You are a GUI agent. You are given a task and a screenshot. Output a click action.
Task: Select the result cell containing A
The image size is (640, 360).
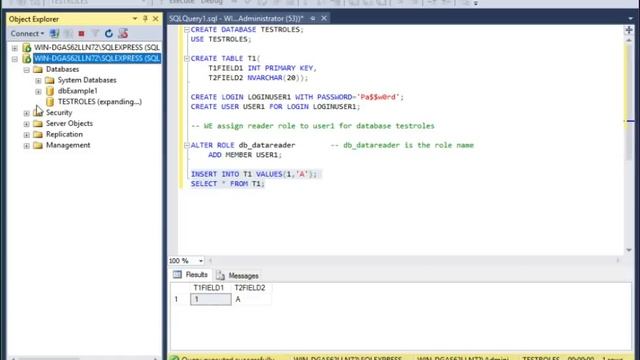coord(251,299)
